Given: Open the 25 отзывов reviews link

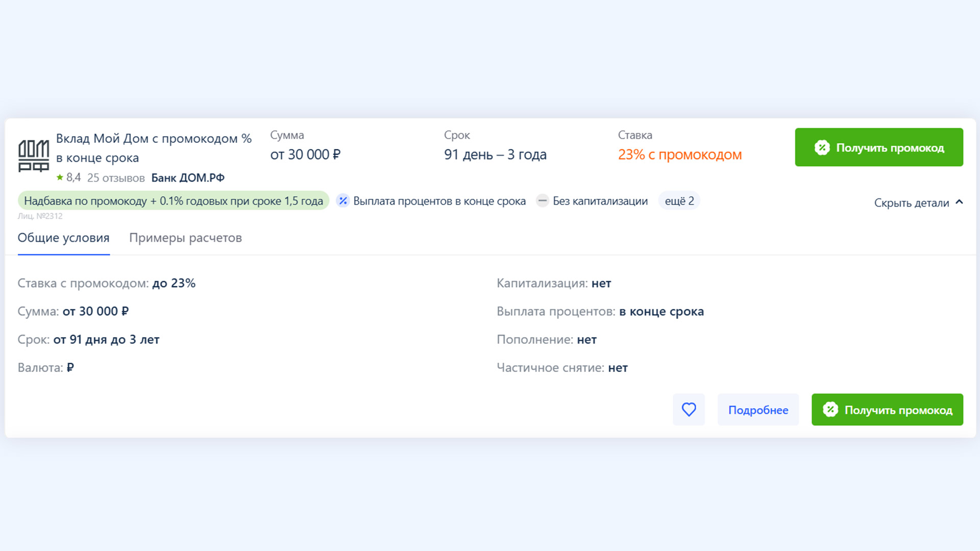Looking at the screenshot, I should pos(116,178).
